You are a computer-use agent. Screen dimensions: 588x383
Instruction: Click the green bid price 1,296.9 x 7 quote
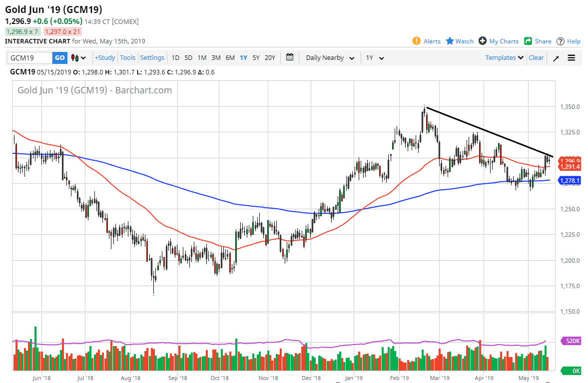click(x=22, y=31)
